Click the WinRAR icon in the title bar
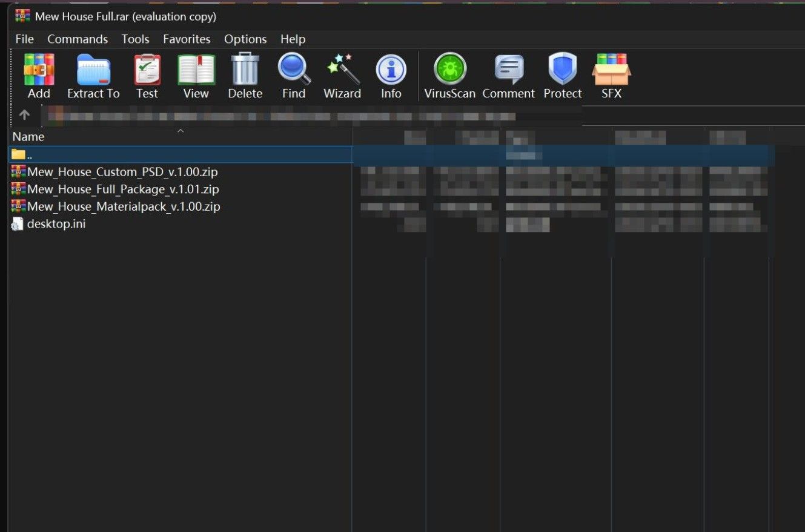 tap(22, 16)
